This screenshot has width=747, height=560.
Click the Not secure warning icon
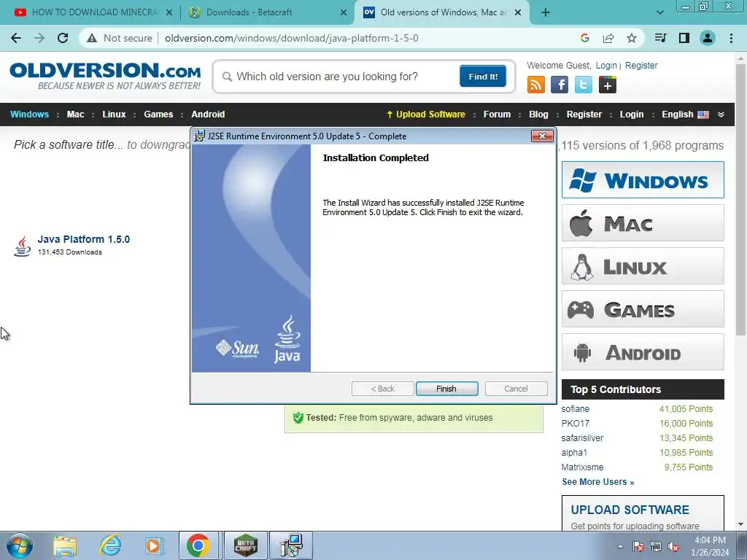click(x=92, y=38)
